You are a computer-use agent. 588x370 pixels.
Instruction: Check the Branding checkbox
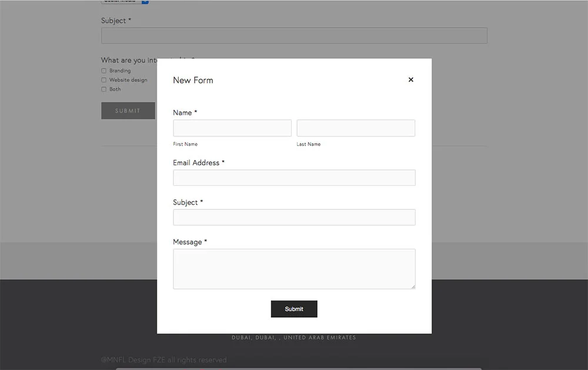click(104, 71)
